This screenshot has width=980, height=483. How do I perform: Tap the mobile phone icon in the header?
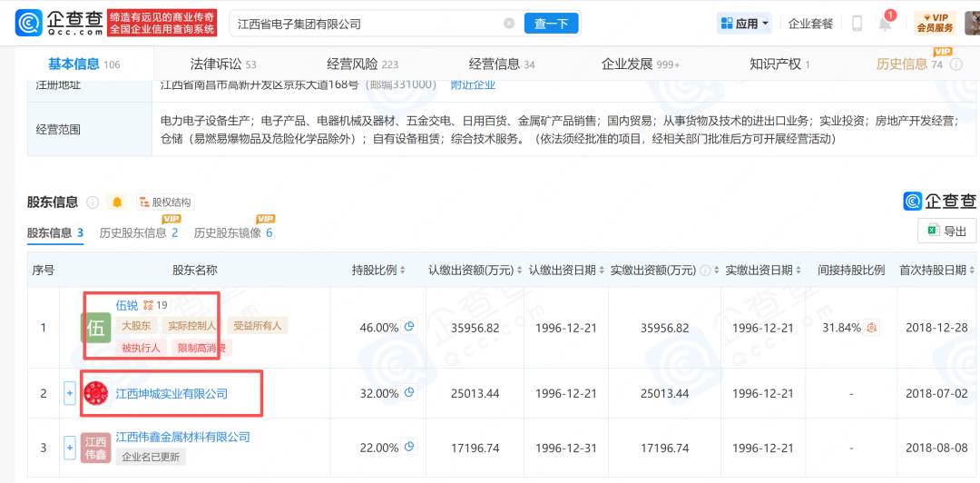857,24
